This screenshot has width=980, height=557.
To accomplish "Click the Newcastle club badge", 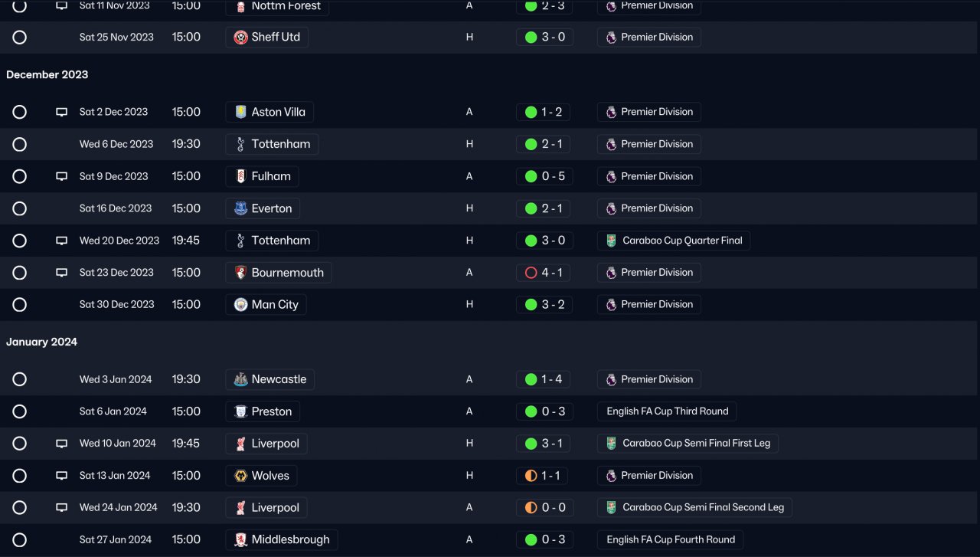I will click(241, 379).
